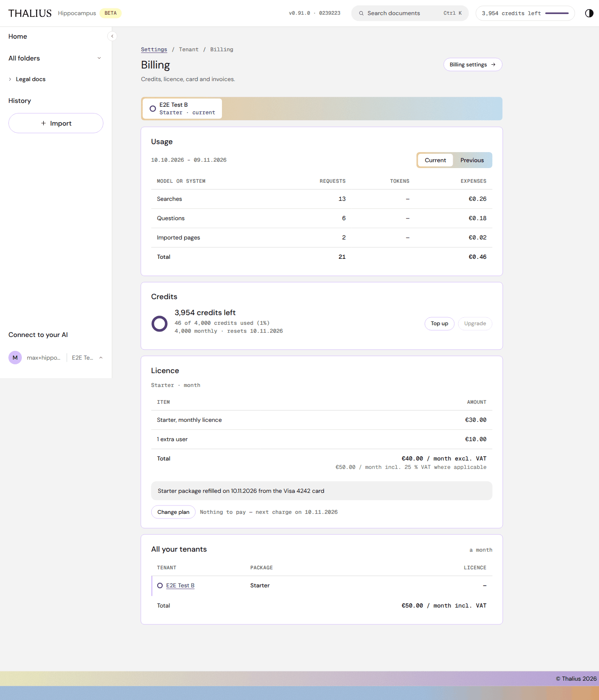This screenshot has width=599, height=700.
Task: Click the Searches usage row
Action: click(322, 199)
